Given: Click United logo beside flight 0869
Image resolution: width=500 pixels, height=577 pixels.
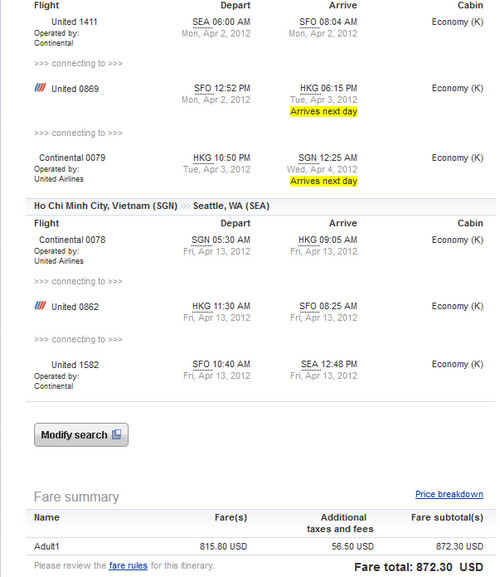Looking at the screenshot, I should (x=40, y=88).
